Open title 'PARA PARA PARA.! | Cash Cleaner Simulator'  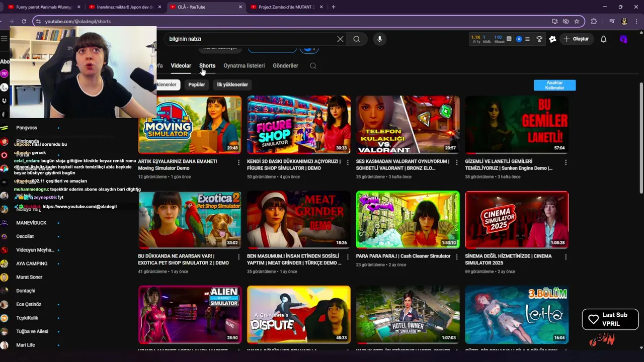403,256
